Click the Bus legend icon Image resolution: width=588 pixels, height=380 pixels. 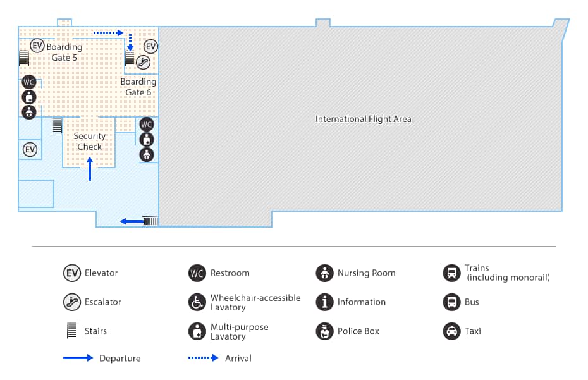pyautogui.click(x=452, y=302)
